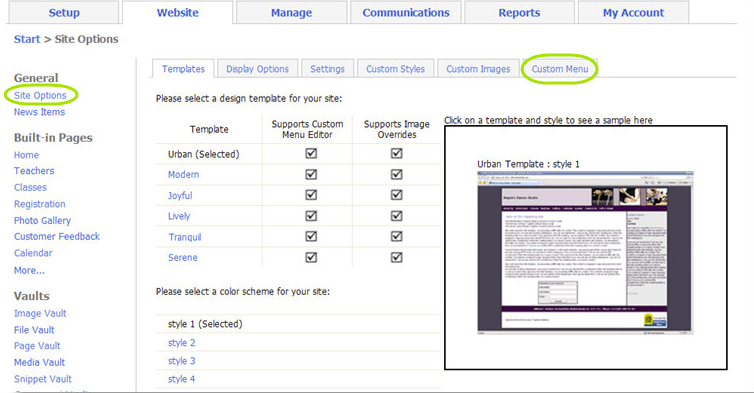754x393 pixels.
Task: Open the Photo Gallery link
Action: pyautogui.click(x=42, y=220)
